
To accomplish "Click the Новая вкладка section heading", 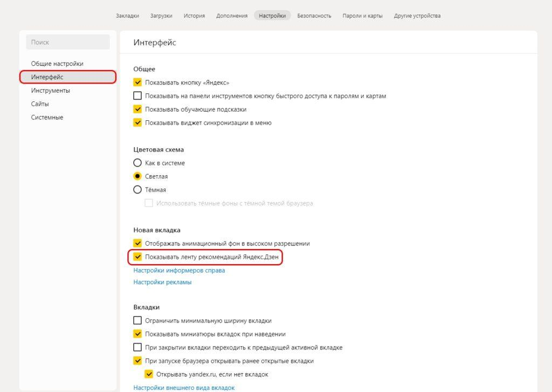I will pos(157,230).
